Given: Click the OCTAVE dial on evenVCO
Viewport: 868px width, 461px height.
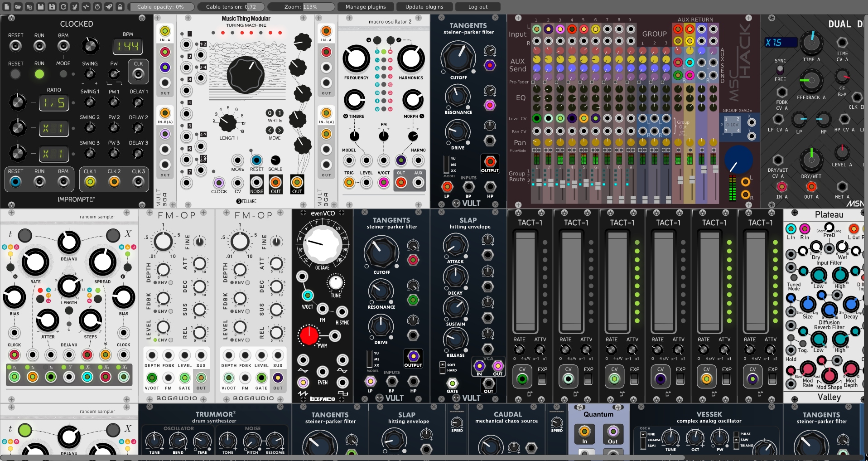Looking at the screenshot, I should [322, 245].
